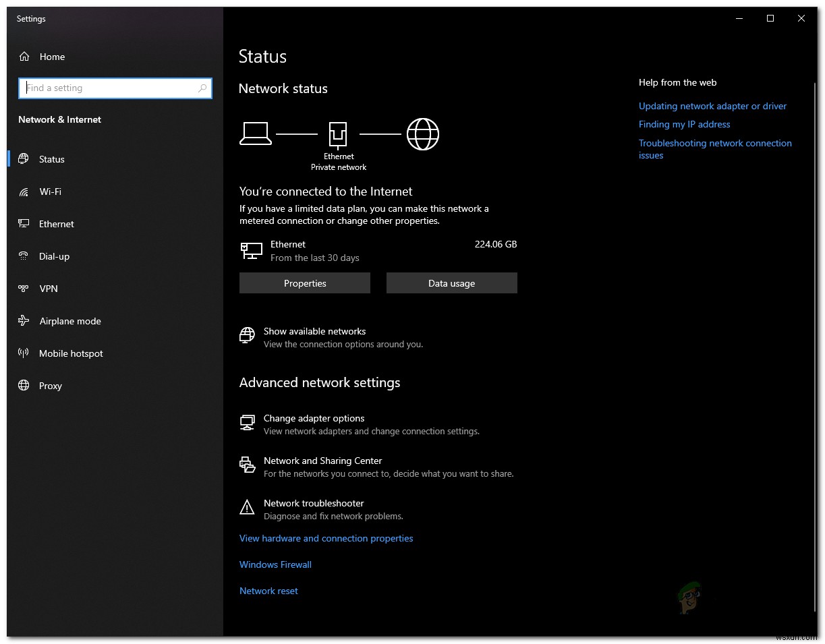Image resolution: width=825 pixels, height=644 pixels.
Task: Click the Windows Firewall link
Action: [x=275, y=564]
